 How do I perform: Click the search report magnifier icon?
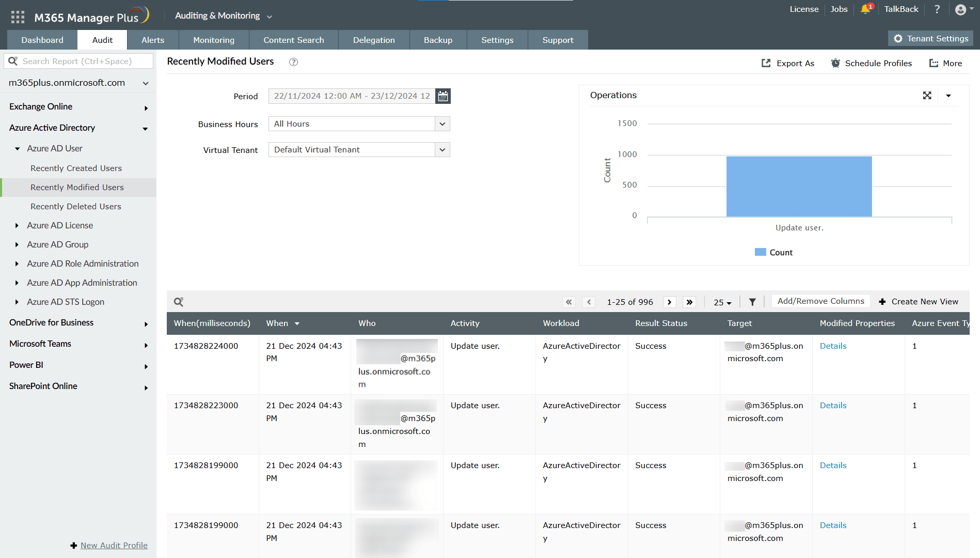(x=13, y=61)
